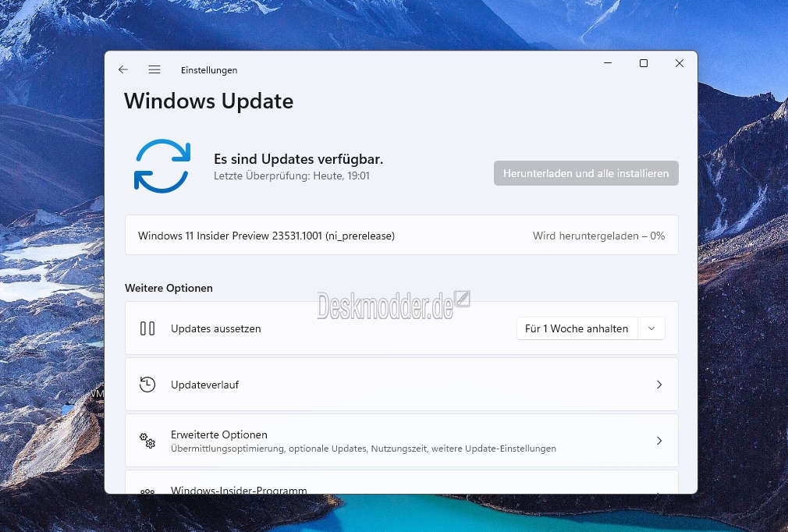Click the Updateverlauf history clock icon
Screen dimensions: 788x532
point(147,385)
